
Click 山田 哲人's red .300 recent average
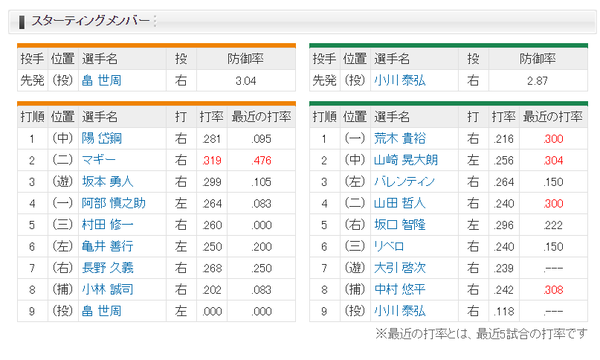coord(553,204)
